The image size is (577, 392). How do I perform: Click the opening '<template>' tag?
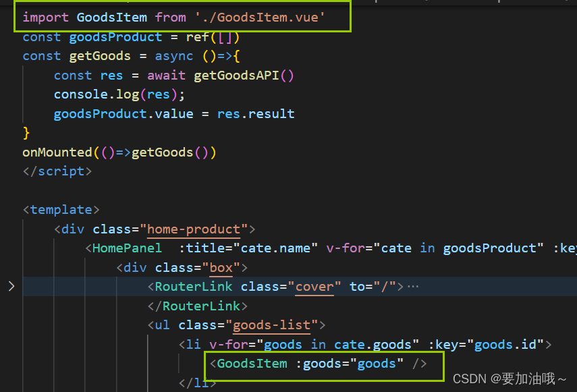pyautogui.click(x=61, y=210)
